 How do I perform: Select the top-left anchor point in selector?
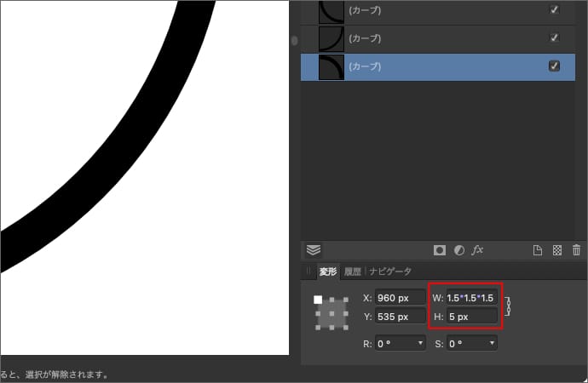click(x=318, y=300)
